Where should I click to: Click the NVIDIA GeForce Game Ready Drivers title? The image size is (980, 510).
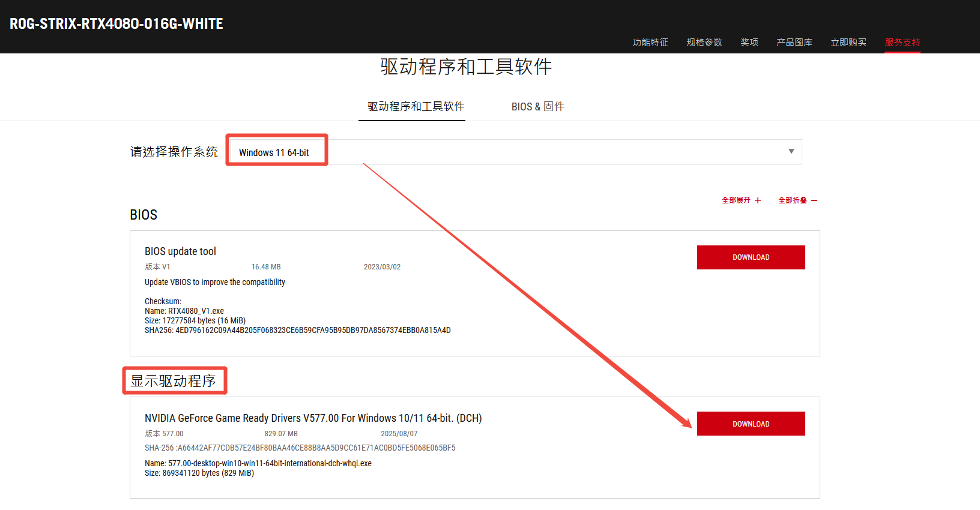click(x=313, y=418)
